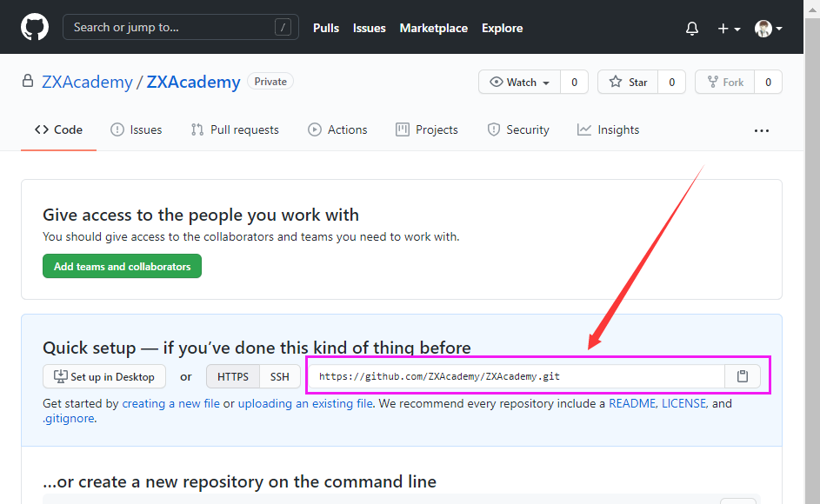The image size is (820, 504).
Task: Select the SSH clone option
Action: pos(280,376)
